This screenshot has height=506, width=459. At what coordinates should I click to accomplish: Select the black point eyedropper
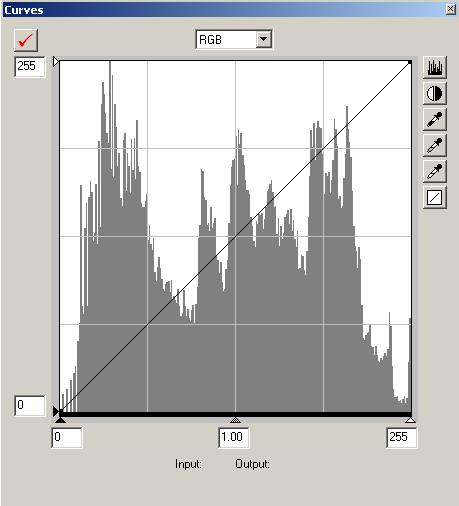(435, 119)
